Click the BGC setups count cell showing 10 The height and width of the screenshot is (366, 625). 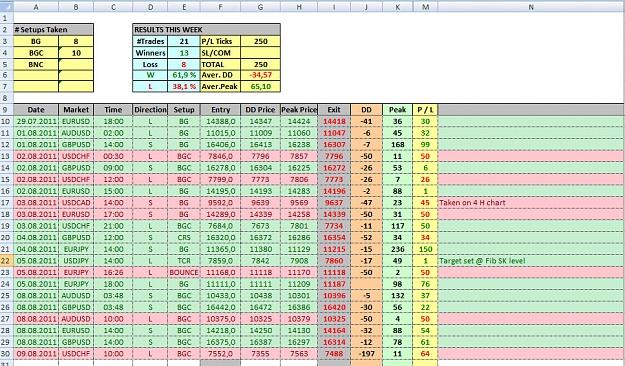point(76,53)
